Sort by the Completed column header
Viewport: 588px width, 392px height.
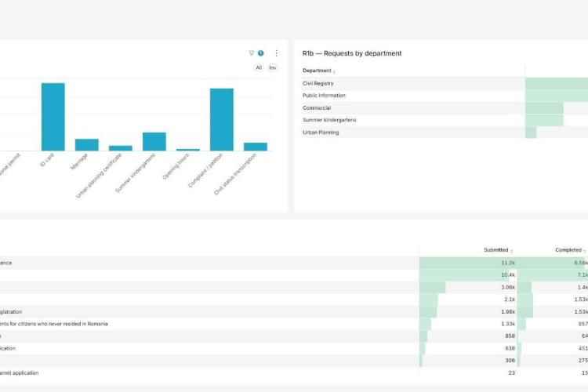(x=570, y=250)
